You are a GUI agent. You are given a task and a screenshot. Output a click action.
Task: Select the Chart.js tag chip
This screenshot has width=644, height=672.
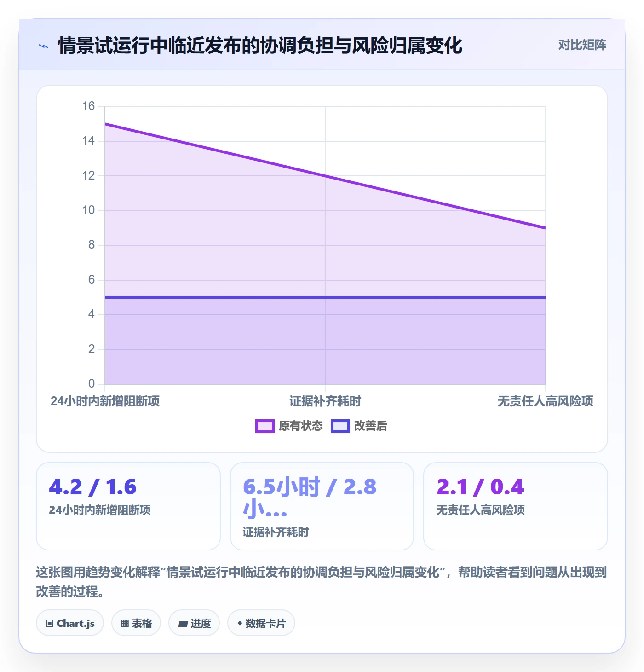click(x=70, y=623)
